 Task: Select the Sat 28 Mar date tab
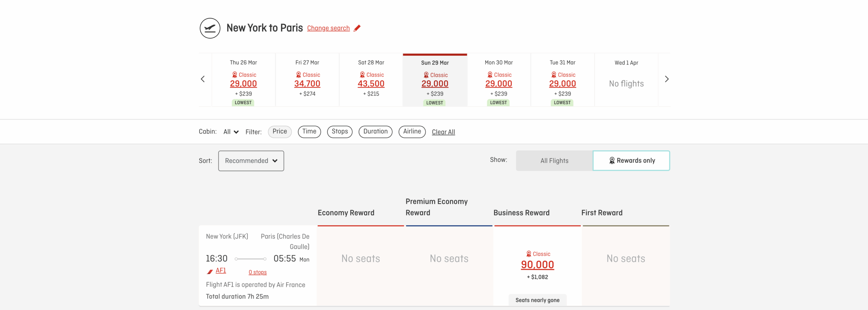point(371,80)
